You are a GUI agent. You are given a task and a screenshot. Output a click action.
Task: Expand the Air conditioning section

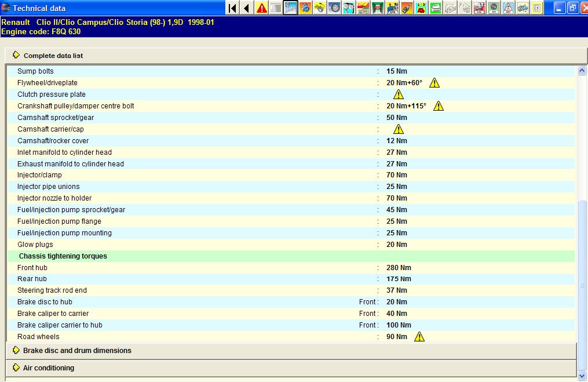pyautogui.click(x=291, y=368)
